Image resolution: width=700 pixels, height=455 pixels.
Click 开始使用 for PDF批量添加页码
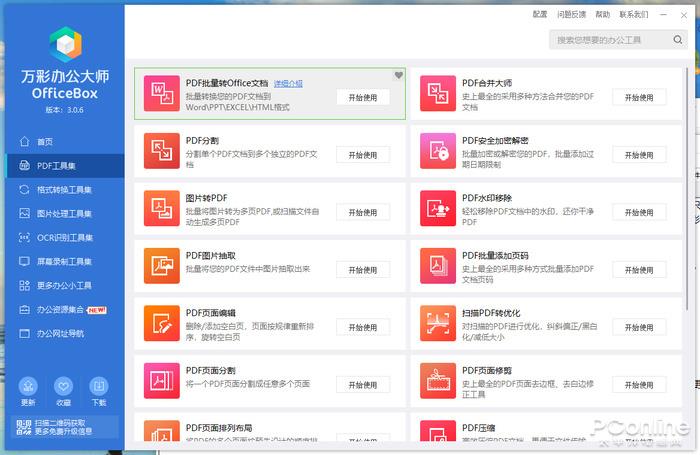(x=639, y=270)
